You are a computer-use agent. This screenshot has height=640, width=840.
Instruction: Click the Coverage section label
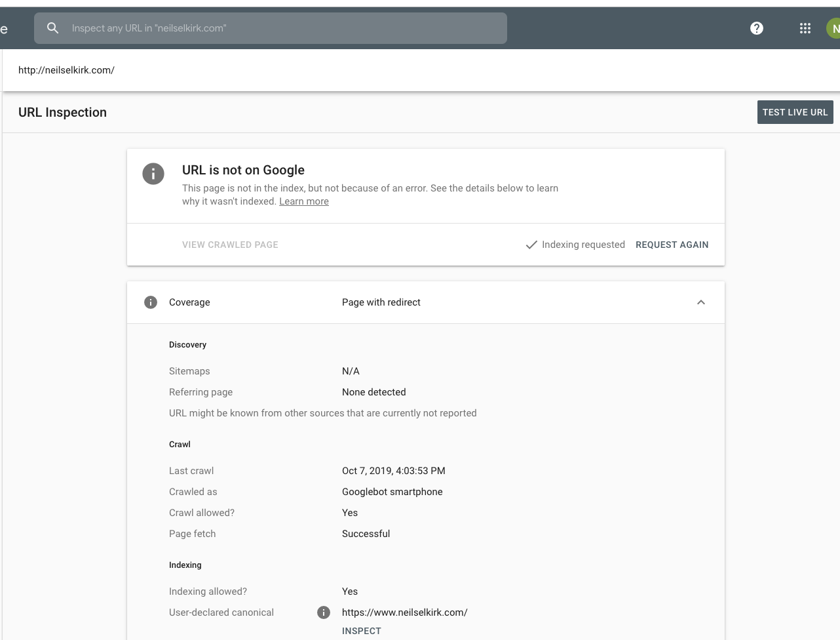pyautogui.click(x=189, y=302)
